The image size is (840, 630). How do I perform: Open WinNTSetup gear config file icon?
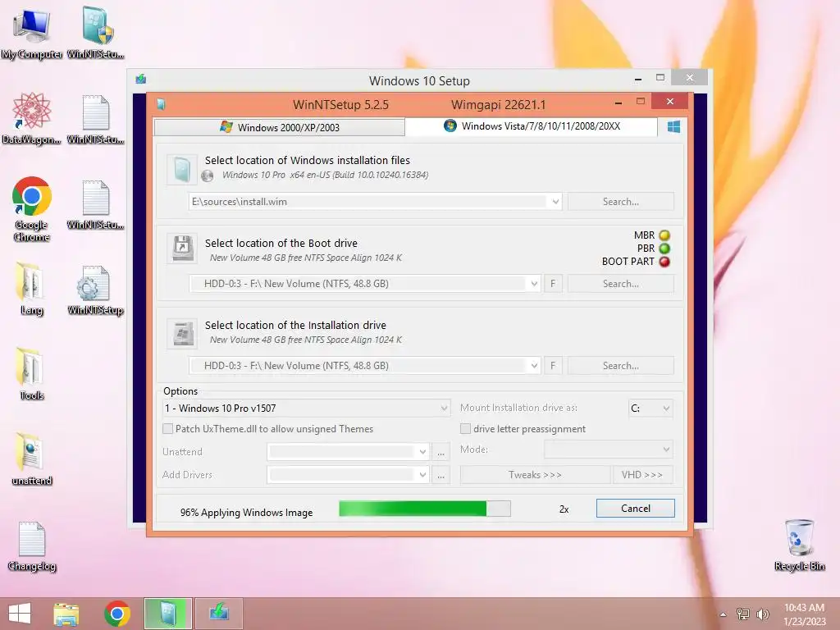pyautogui.click(x=96, y=290)
